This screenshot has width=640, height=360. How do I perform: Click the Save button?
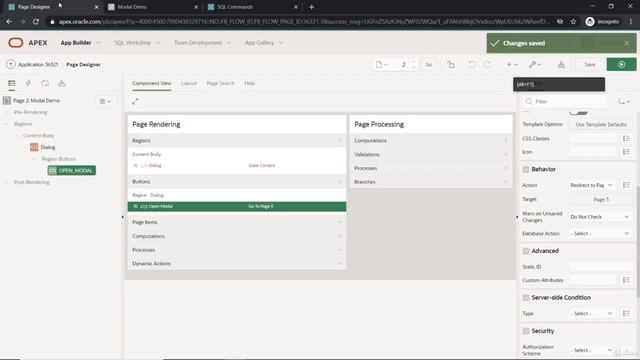click(589, 64)
